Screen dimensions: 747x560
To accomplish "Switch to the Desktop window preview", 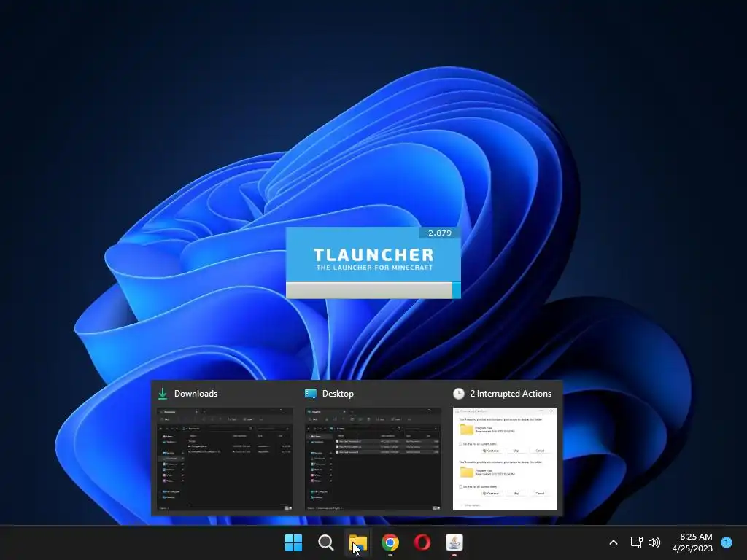I will (x=373, y=459).
